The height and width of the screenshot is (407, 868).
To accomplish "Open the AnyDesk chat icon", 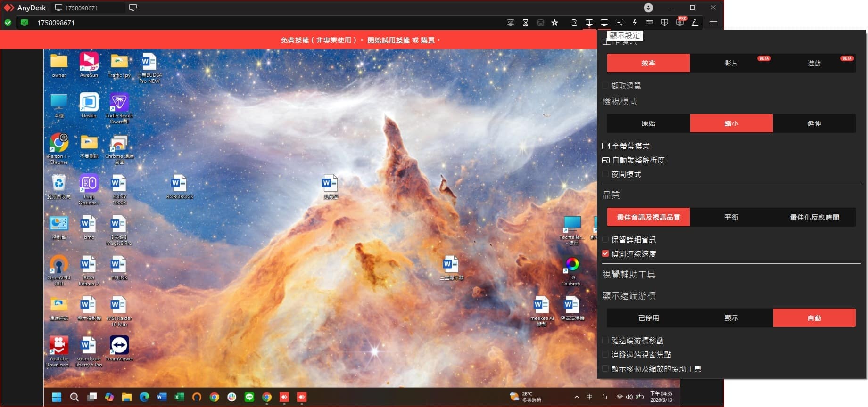I will tap(620, 22).
